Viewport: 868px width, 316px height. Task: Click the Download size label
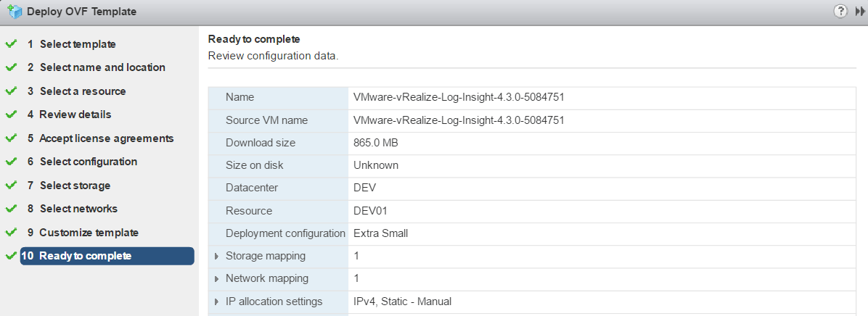point(261,143)
